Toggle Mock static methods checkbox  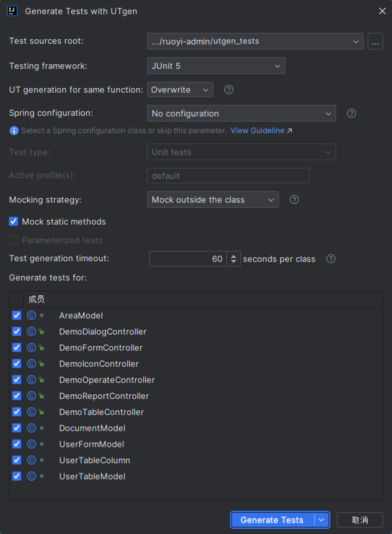tap(14, 221)
